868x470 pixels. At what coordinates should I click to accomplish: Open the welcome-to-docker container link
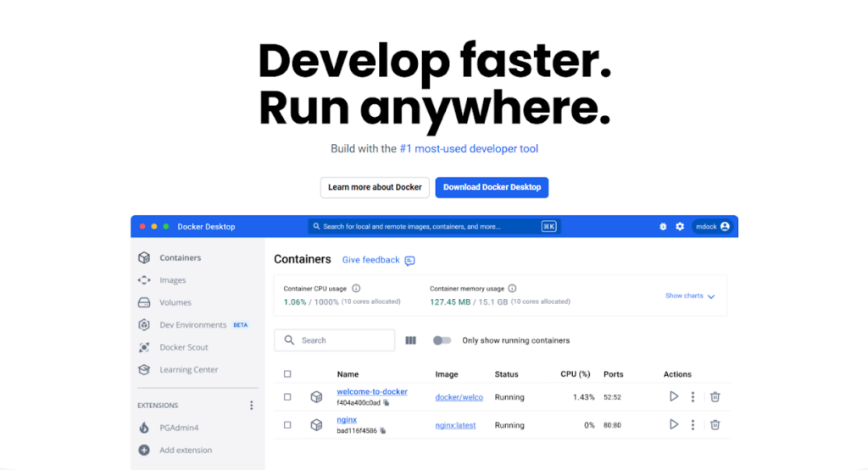[372, 391]
